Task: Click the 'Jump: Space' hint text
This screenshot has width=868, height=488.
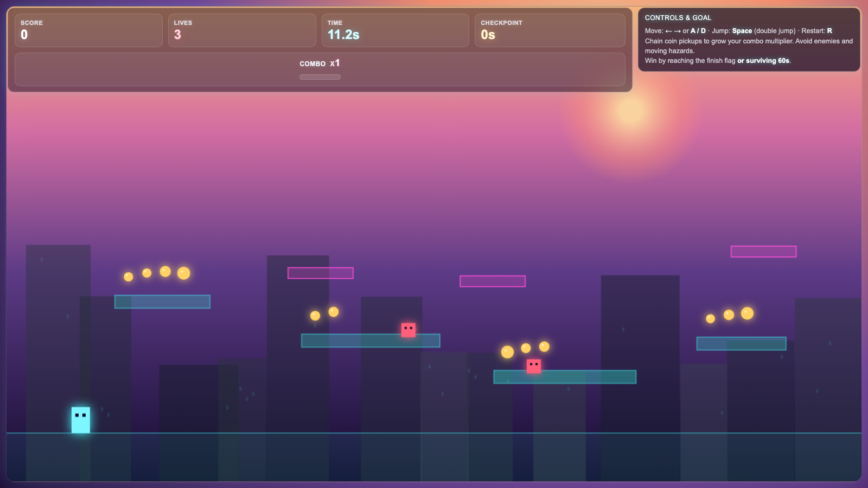Action: [732, 31]
